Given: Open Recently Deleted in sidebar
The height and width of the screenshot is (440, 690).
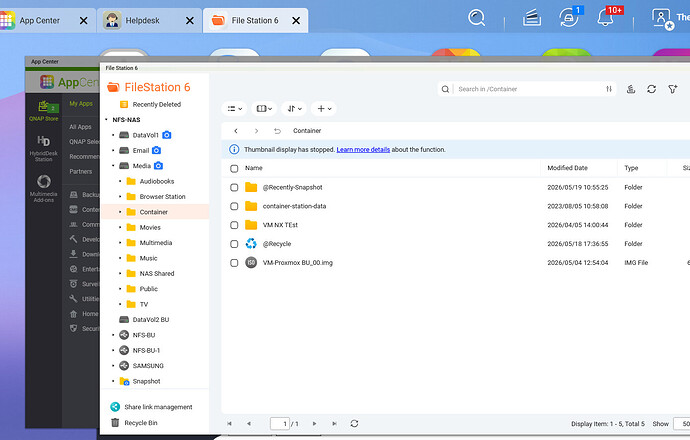Looking at the screenshot, I should pyautogui.click(x=150, y=105).
